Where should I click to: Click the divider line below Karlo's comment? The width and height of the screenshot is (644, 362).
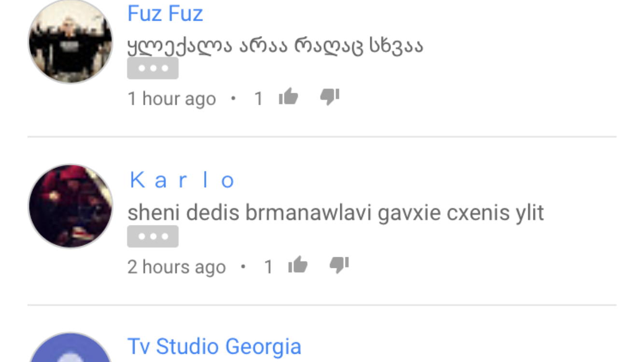pyautogui.click(x=322, y=305)
